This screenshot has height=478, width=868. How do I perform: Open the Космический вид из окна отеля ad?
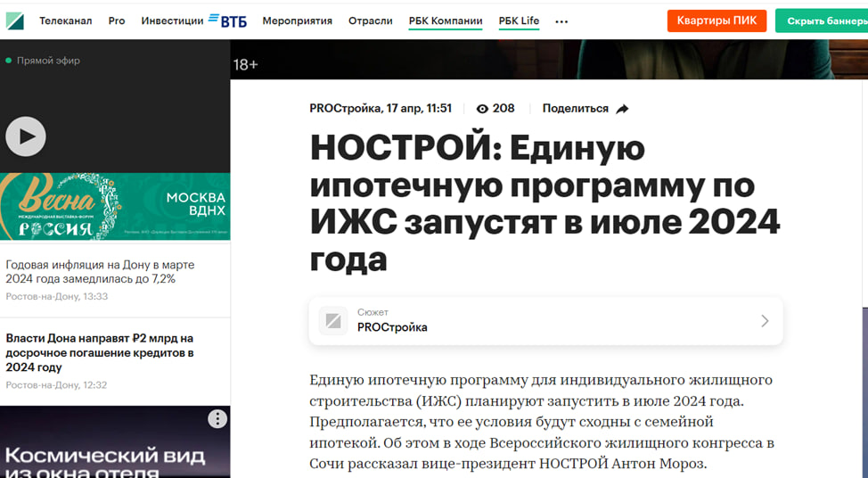[x=115, y=442]
